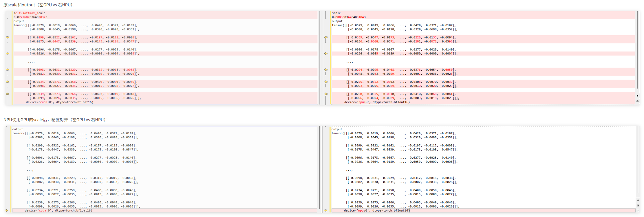Click the vertical scrollbar of the aligned NPU pane

[638, 159]
